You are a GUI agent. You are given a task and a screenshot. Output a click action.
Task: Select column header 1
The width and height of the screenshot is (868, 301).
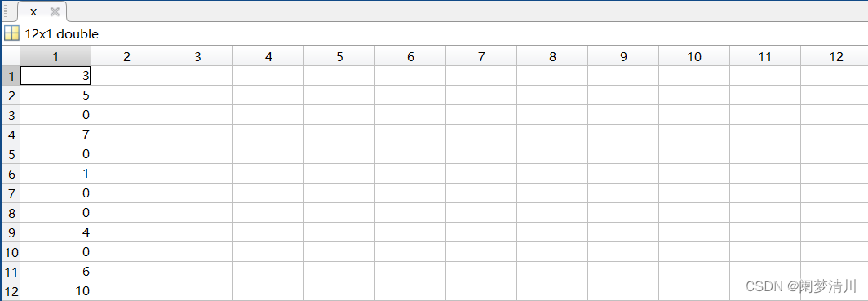pyautogui.click(x=55, y=56)
